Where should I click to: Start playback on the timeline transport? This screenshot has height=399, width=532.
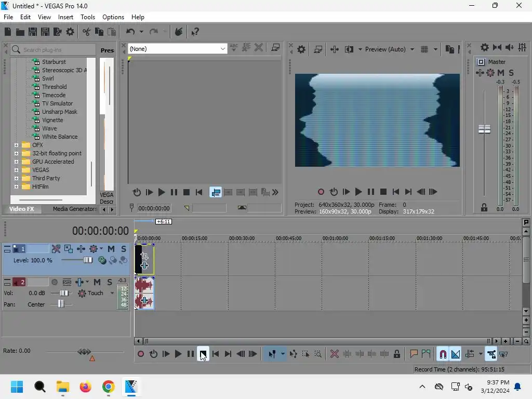pyautogui.click(x=178, y=354)
